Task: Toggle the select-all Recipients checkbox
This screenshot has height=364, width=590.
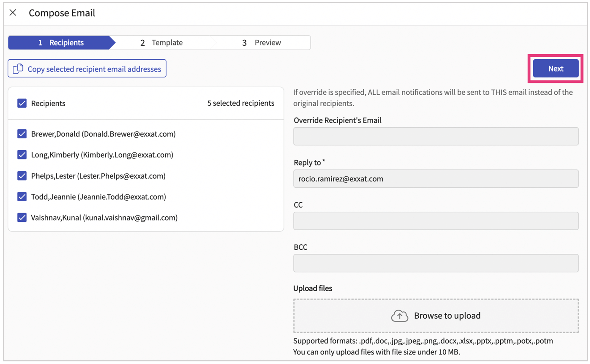Action: tap(22, 103)
